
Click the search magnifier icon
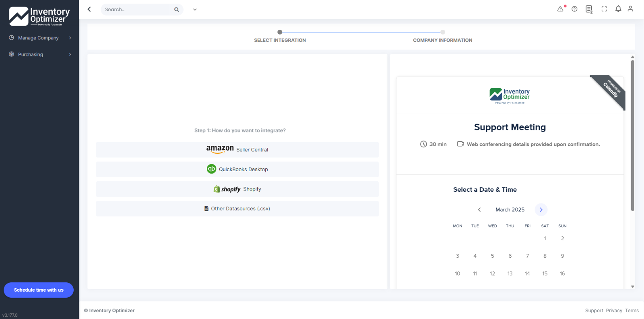point(176,10)
